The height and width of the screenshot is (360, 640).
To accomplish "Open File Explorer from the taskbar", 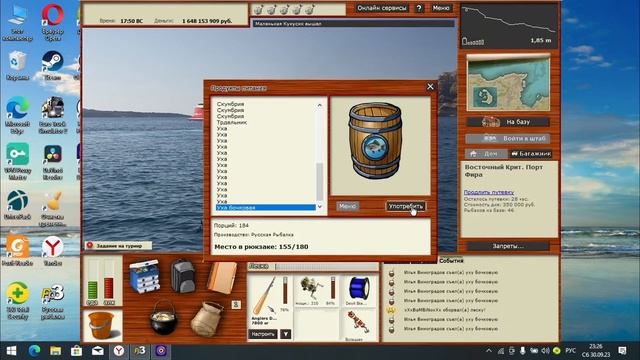I will 56,351.
